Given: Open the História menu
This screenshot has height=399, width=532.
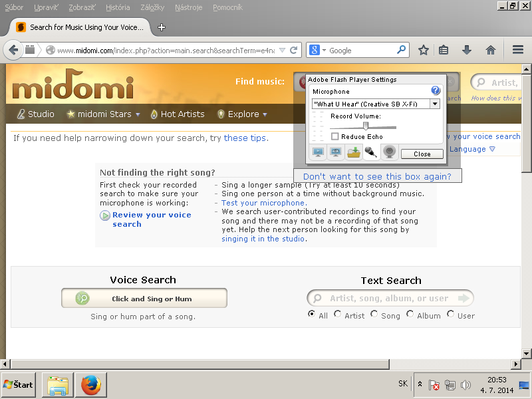Looking at the screenshot, I should (118, 7).
